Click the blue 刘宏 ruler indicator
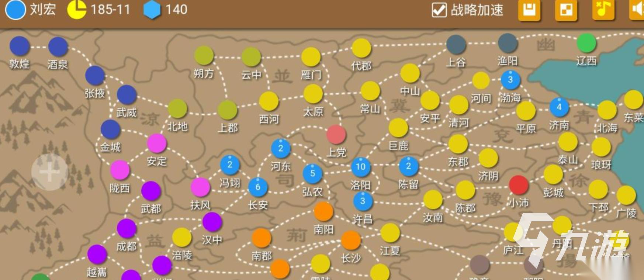The height and width of the screenshot is (280, 644). click(15, 10)
